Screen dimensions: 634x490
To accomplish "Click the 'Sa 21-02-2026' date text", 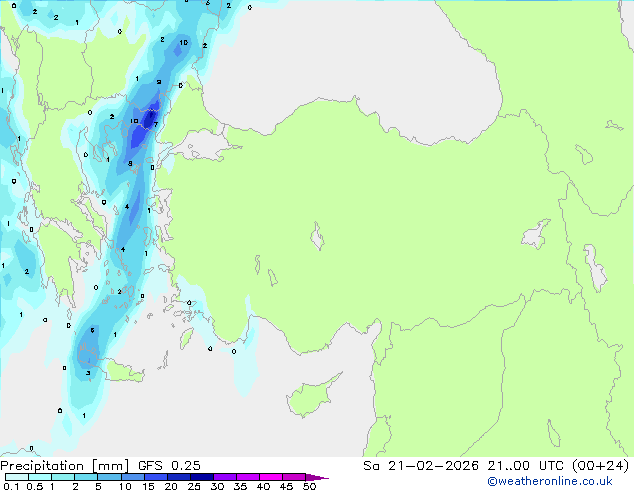I will click(x=421, y=466).
